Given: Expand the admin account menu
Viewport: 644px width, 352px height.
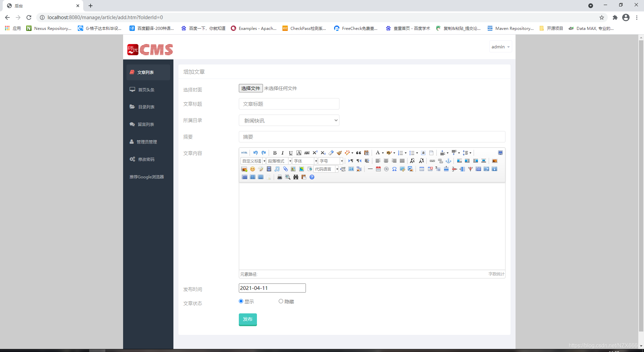Looking at the screenshot, I should coord(500,47).
